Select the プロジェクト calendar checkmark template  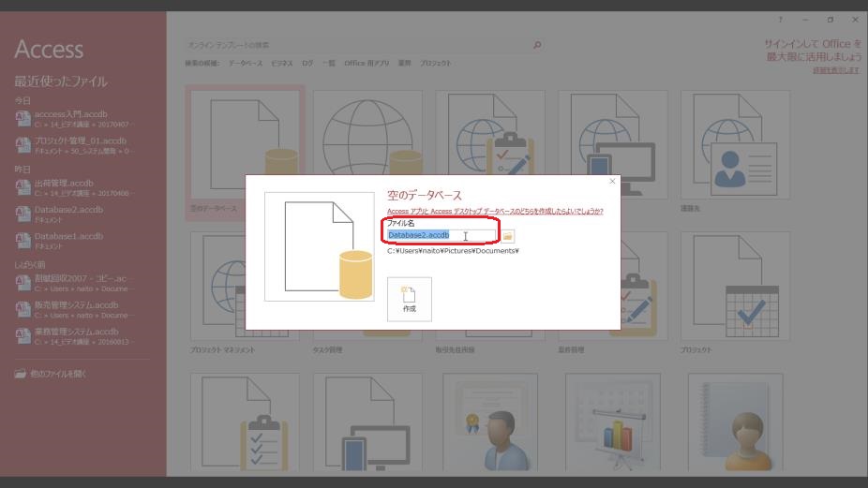(735, 293)
